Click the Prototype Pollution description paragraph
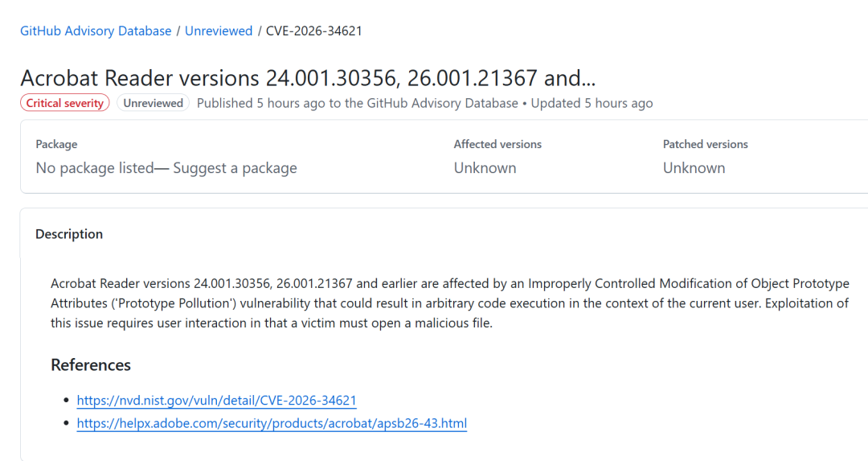 [449, 303]
